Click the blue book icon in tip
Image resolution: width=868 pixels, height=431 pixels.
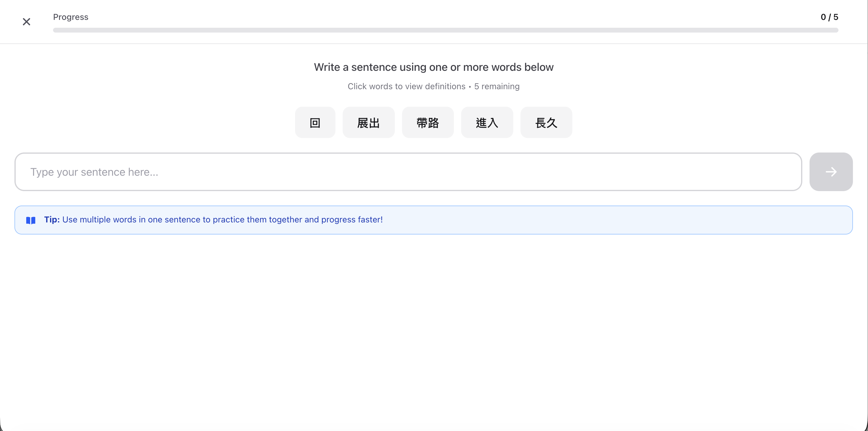tap(31, 220)
